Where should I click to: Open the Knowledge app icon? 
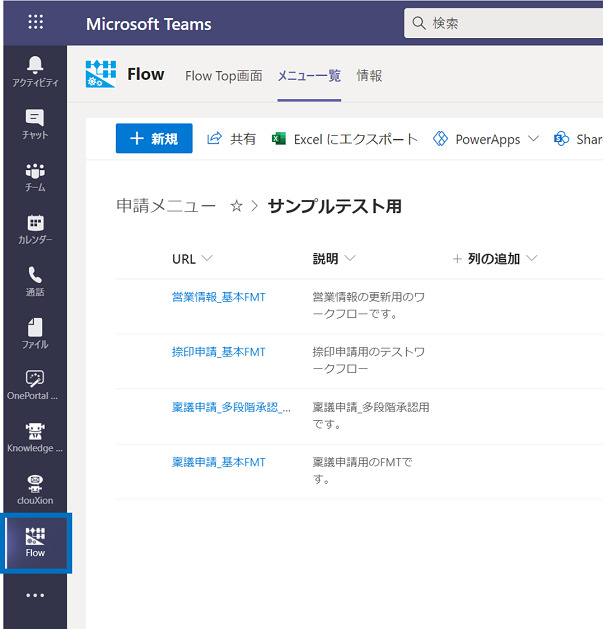(35, 437)
